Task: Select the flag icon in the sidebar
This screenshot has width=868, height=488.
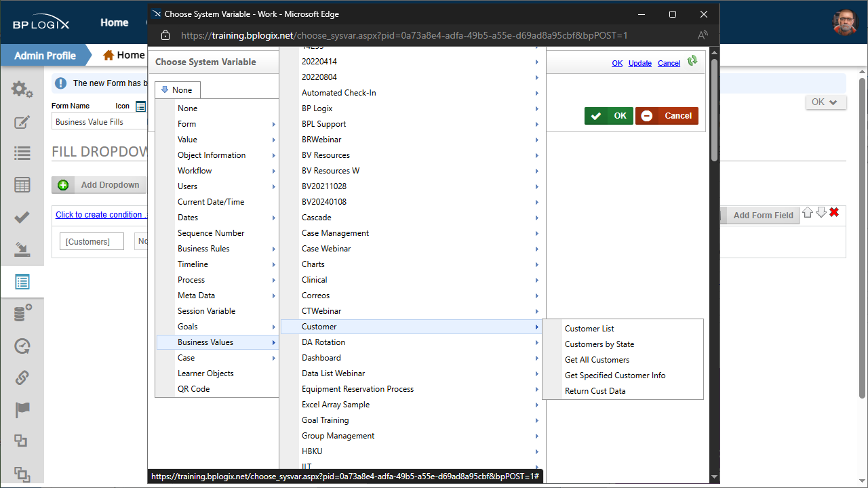Action: pos(22,409)
